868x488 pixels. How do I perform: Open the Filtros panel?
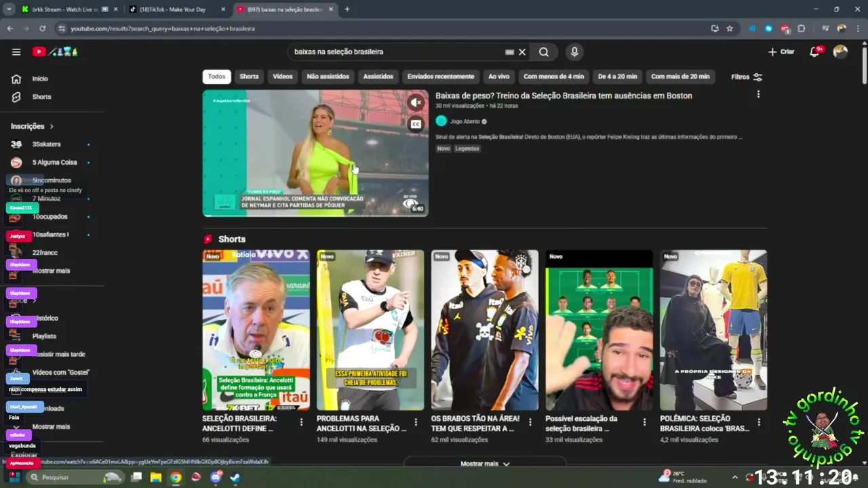click(747, 77)
